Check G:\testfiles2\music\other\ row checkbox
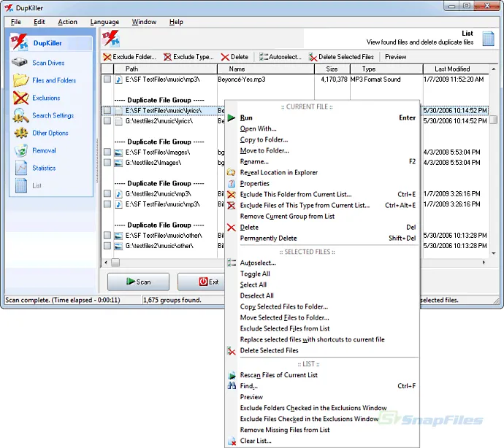Viewport: 504px width, 448px height. [107, 246]
